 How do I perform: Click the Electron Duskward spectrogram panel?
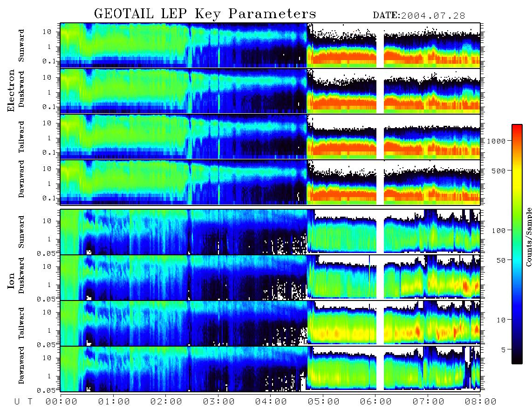point(270,91)
